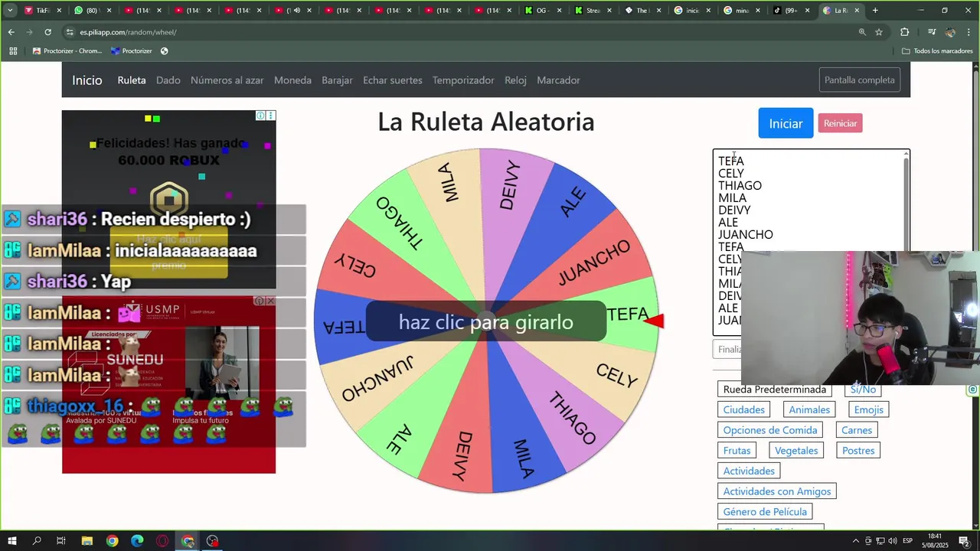Open the media control icon in toolbar
980x551 pixels.
931,32
